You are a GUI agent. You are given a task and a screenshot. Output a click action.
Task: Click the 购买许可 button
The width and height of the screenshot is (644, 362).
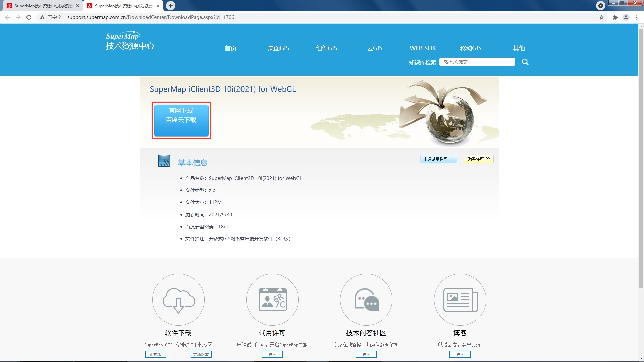[479, 159]
